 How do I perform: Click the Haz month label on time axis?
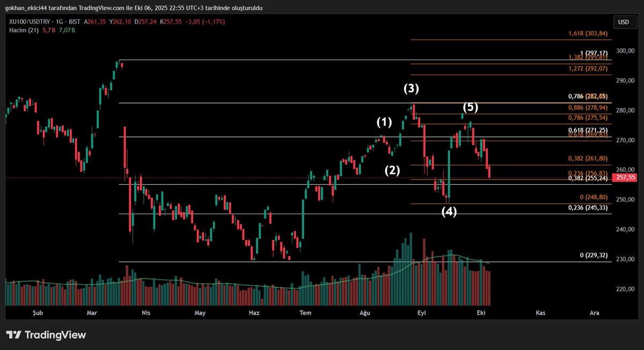pyautogui.click(x=254, y=312)
